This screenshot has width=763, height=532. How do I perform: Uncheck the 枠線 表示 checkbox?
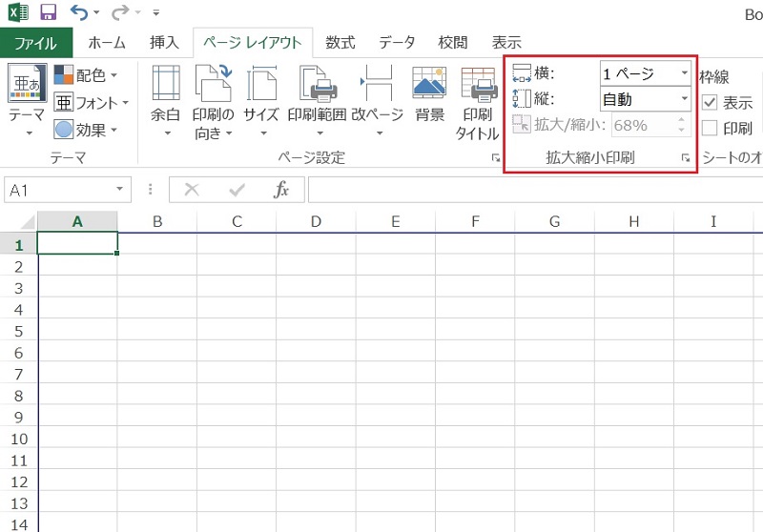click(x=710, y=103)
